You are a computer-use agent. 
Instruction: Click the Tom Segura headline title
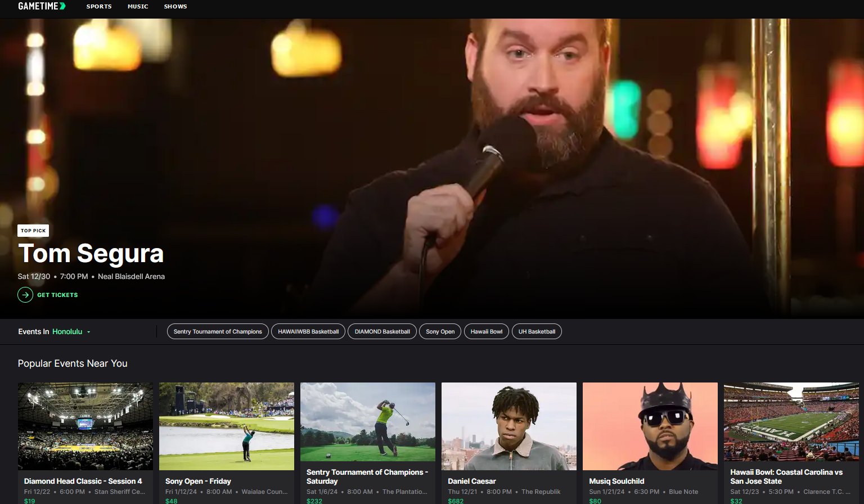pyautogui.click(x=91, y=254)
